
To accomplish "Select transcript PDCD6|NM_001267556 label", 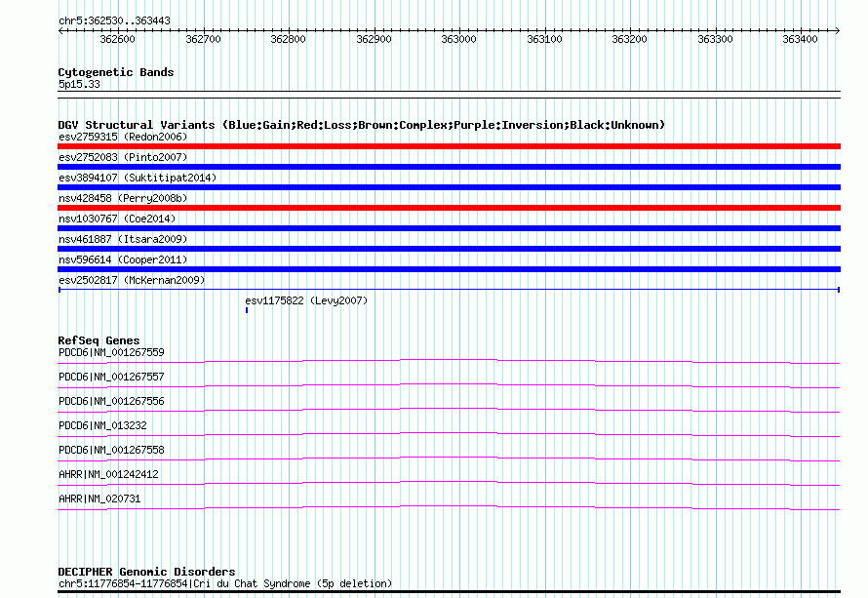I will point(111,402).
